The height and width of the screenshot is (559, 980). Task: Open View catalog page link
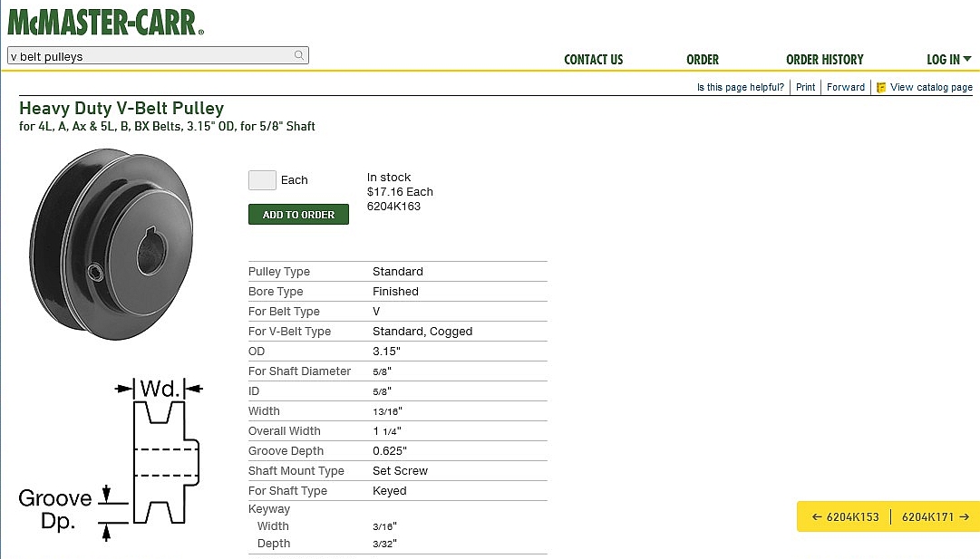931,88
